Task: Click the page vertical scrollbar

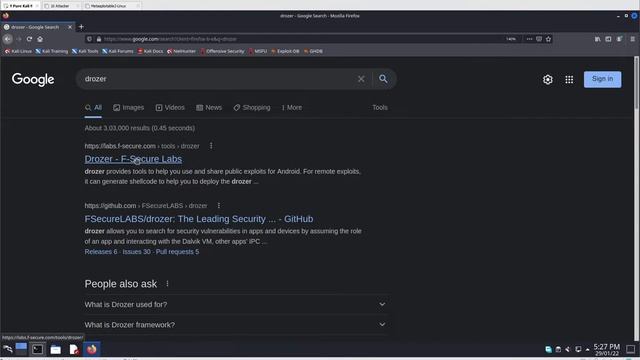Action: coord(636,84)
